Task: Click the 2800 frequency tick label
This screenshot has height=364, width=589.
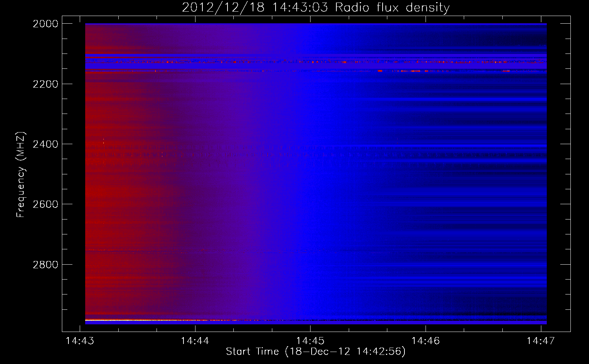Action: (46, 265)
